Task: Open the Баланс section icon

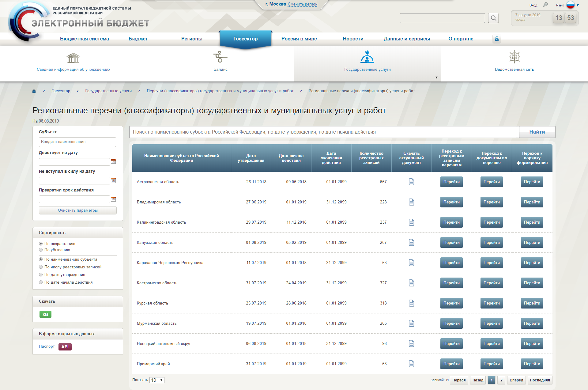Action: (x=220, y=57)
